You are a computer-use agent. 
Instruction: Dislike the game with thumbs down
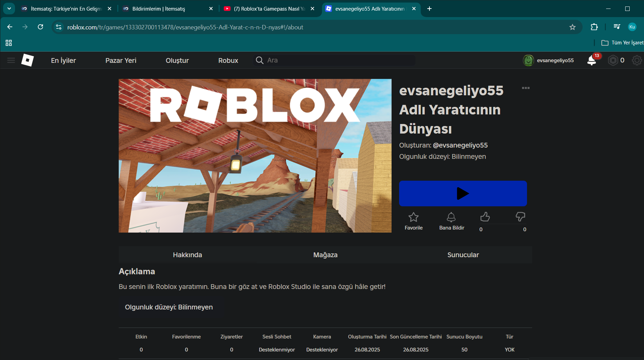[x=520, y=217]
